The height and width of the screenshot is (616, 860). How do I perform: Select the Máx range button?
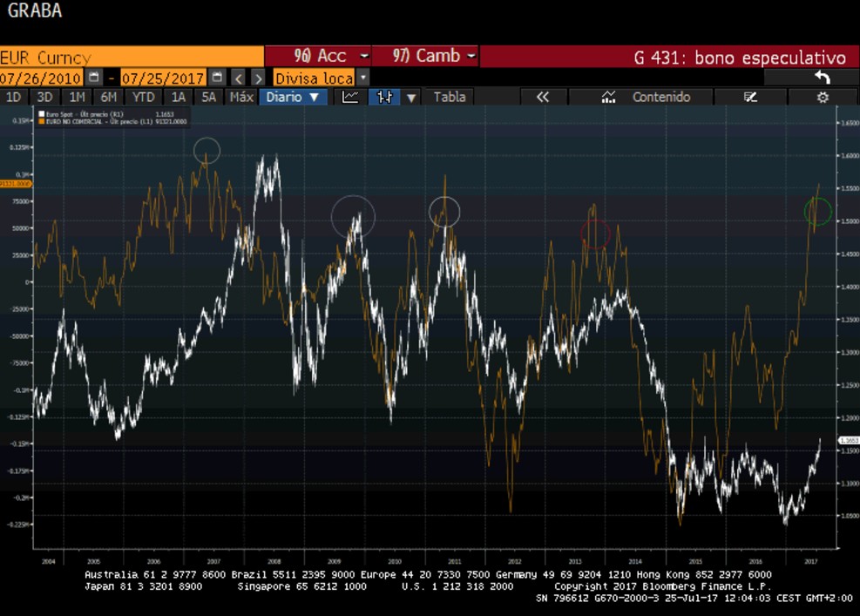(x=241, y=97)
